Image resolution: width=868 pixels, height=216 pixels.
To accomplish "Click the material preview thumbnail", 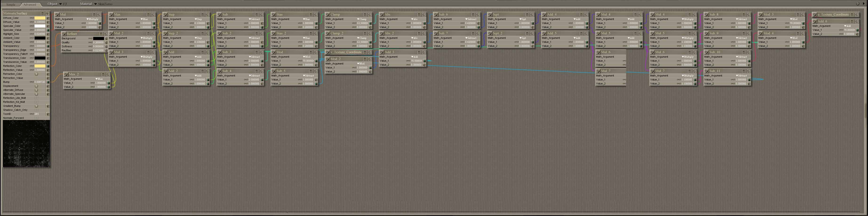I will pyautogui.click(x=26, y=144).
